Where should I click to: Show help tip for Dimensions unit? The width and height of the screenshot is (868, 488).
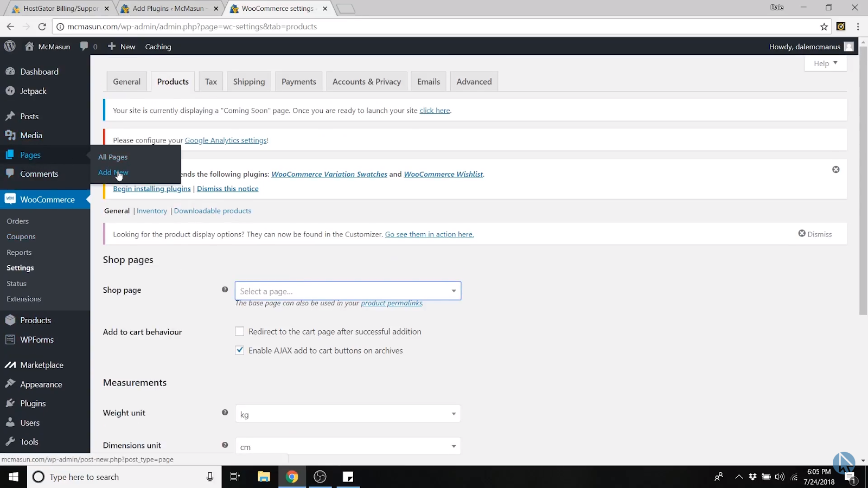225,445
